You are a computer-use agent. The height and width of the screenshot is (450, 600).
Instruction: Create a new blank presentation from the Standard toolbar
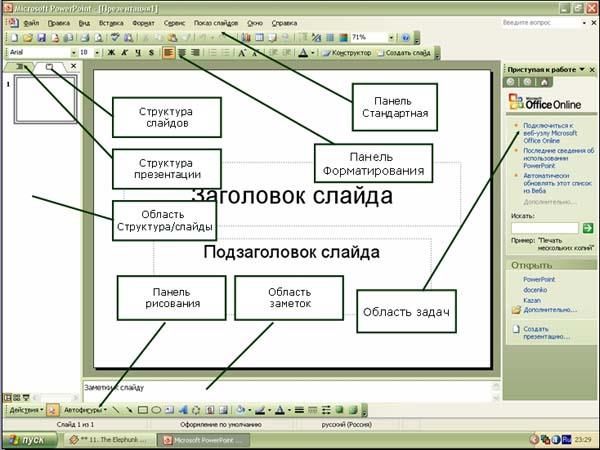(x=15, y=38)
